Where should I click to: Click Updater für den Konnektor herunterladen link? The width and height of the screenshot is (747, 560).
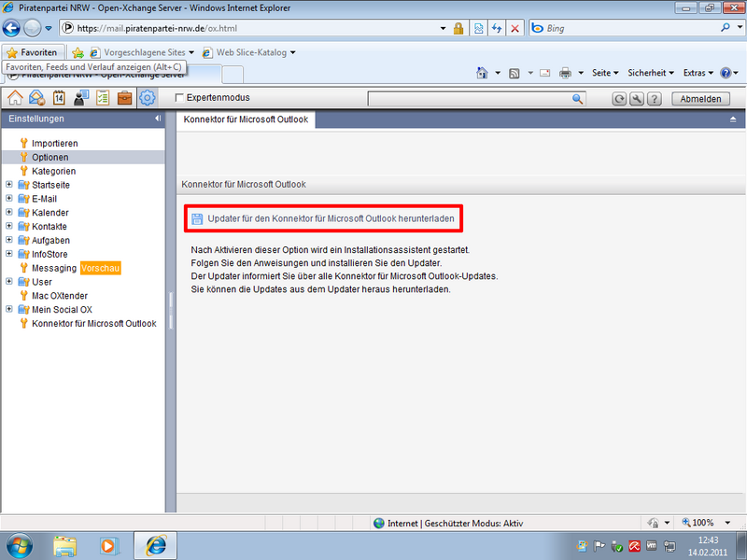pos(323,218)
